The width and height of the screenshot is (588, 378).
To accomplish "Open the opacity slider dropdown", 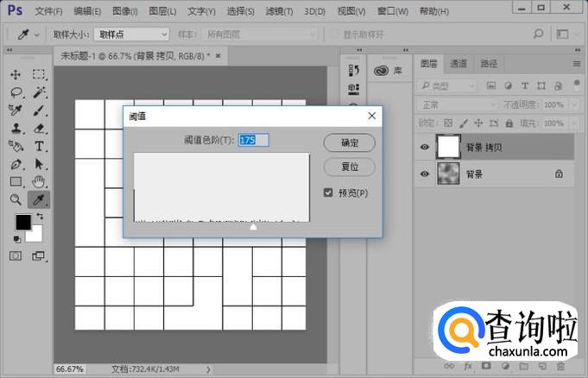I will coord(574,104).
